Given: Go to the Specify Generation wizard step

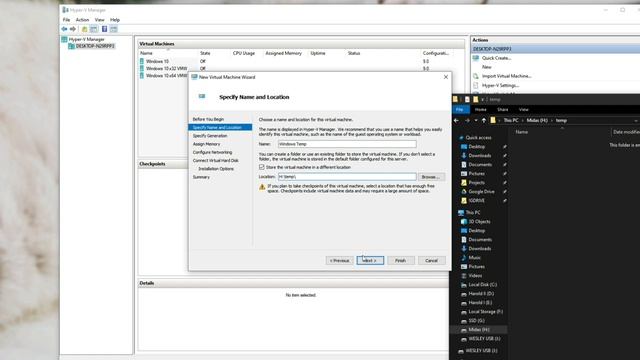Looking at the screenshot, I should 210,136.
